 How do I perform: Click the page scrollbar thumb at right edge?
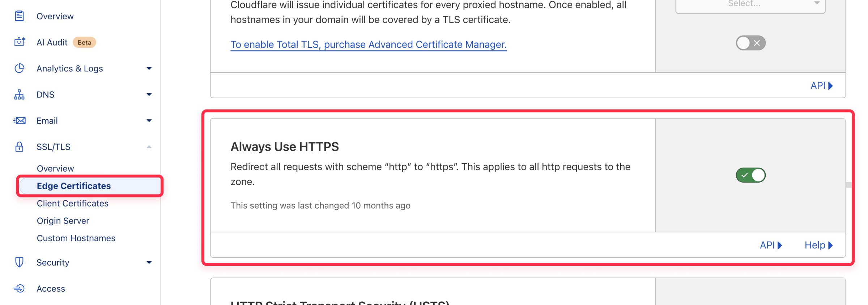[x=848, y=185]
